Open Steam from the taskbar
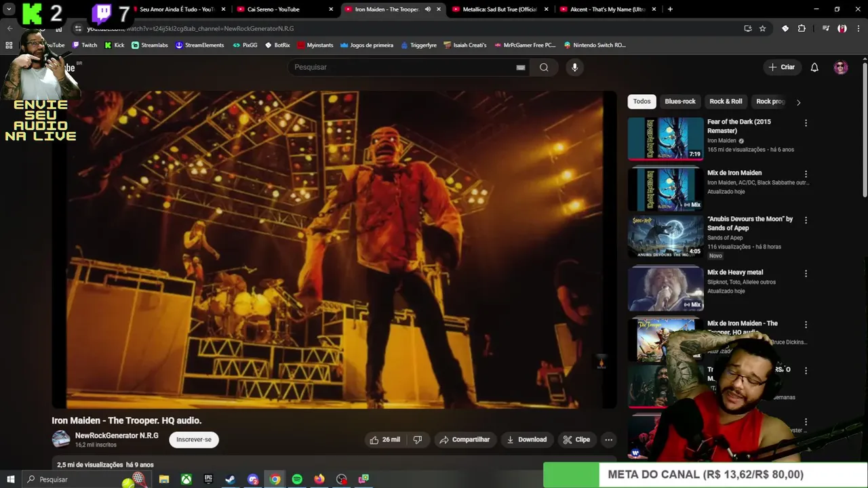This screenshot has height=488, width=868. (230, 479)
